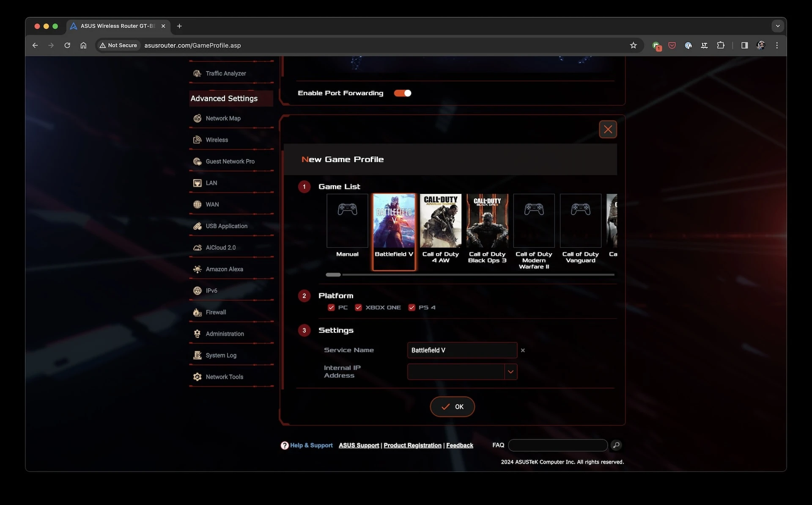
Task: Reload the router page
Action: [67, 45]
